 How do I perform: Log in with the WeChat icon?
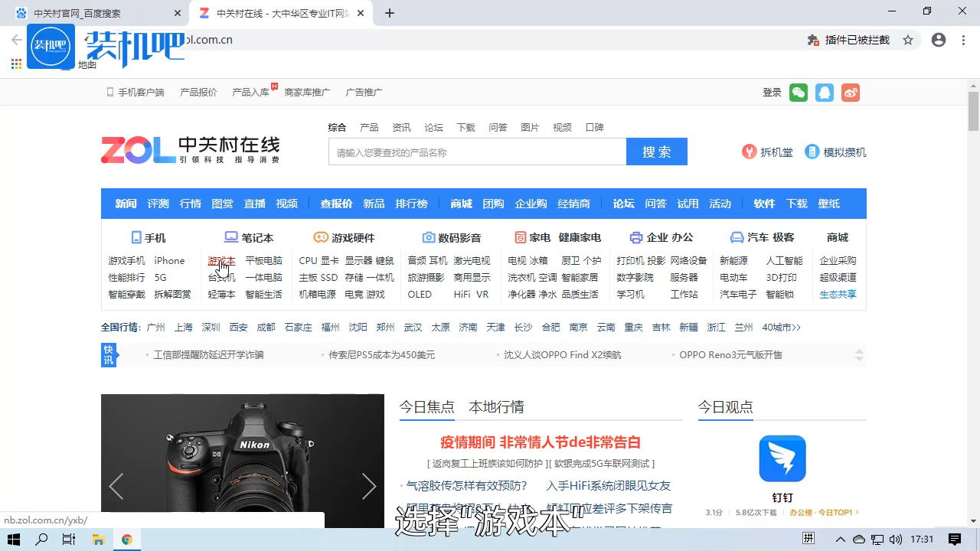(x=798, y=92)
